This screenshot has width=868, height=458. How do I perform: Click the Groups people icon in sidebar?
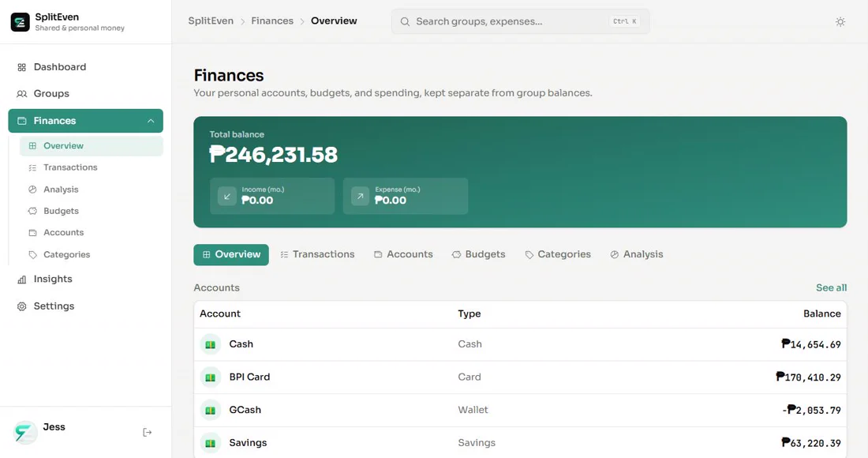tap(21, 94)
